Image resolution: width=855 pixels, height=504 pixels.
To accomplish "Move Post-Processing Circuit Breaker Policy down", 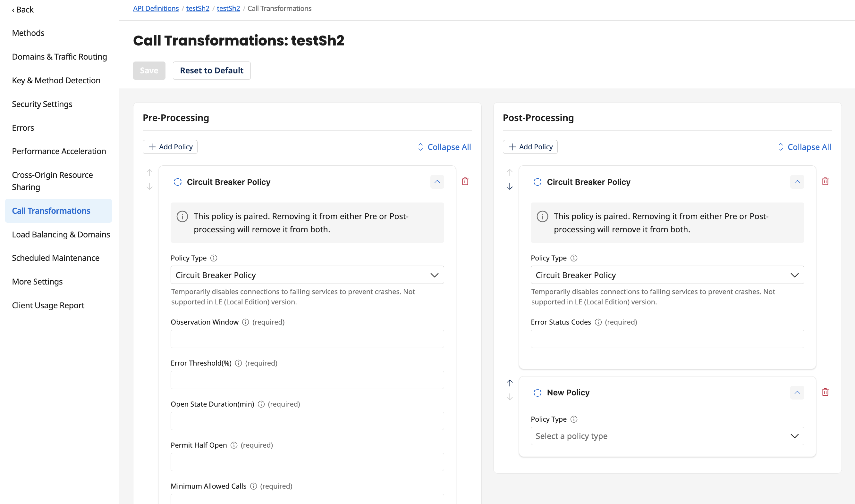I will (509, 186).
